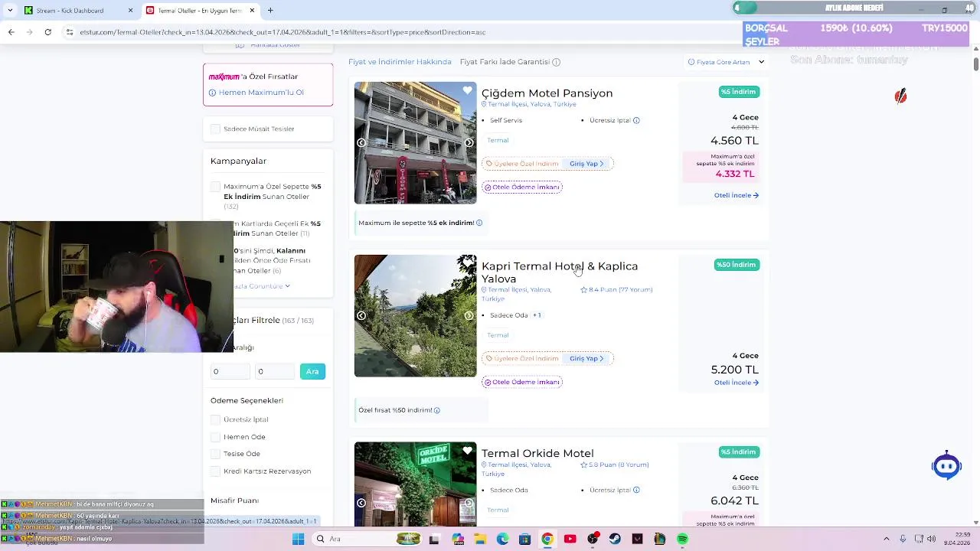The width and height of the screenshot is (980, 551).
Task: Show next photo of Termal Orkide Motel
Action: (x=469, y=503)
